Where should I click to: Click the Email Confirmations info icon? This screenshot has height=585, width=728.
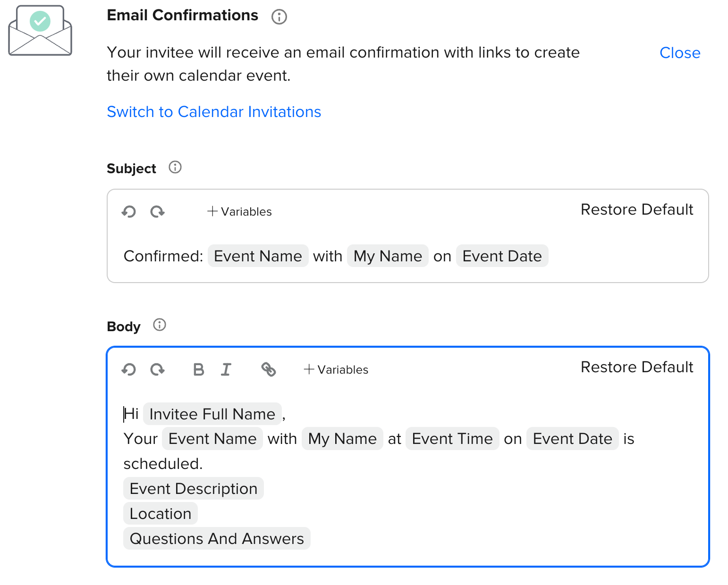click(x=279, y=17)
